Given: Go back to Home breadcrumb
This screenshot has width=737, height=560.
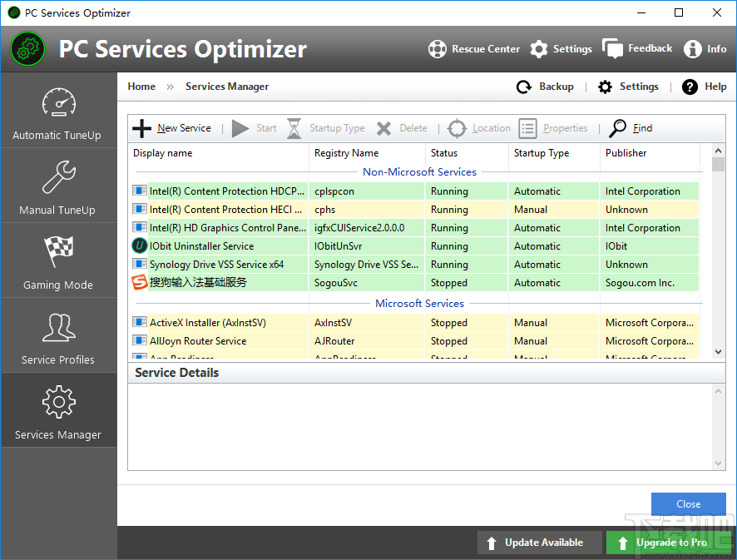Looking at the screenshot, I should (x=141, y=86).
